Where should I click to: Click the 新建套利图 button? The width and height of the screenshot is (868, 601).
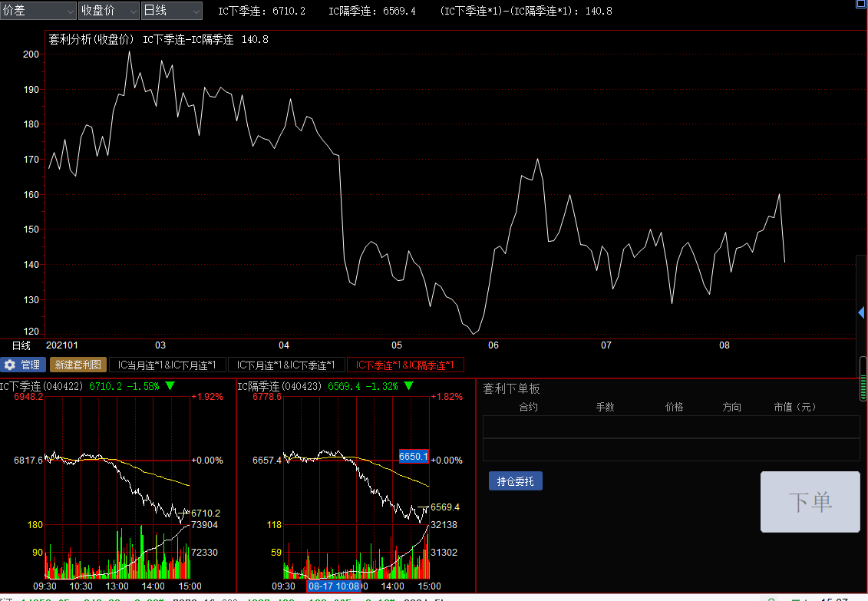[x=79, y=365]
